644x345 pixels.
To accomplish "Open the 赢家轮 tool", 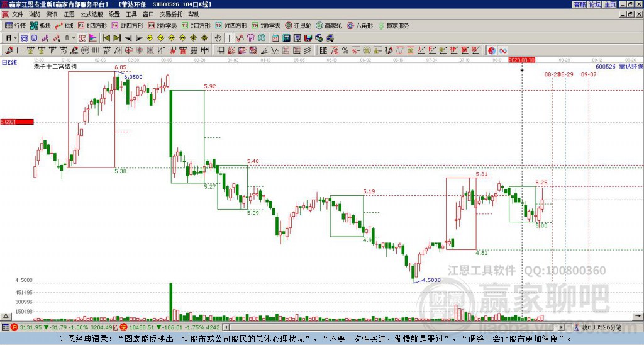I will tap(329, 25).
